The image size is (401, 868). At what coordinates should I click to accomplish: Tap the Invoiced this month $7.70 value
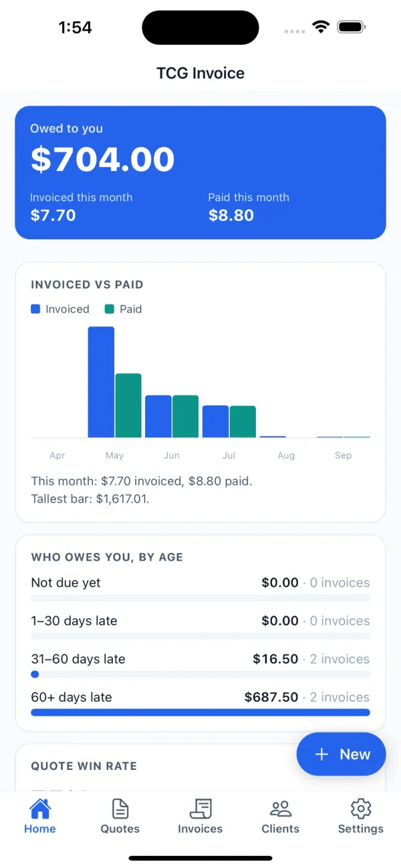click(x=53, y=216)
